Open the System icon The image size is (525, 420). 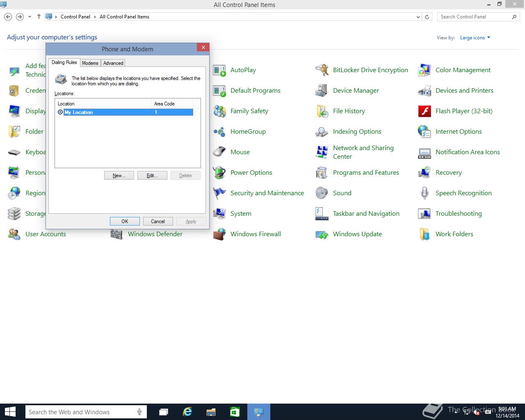[x=219, y=213]
